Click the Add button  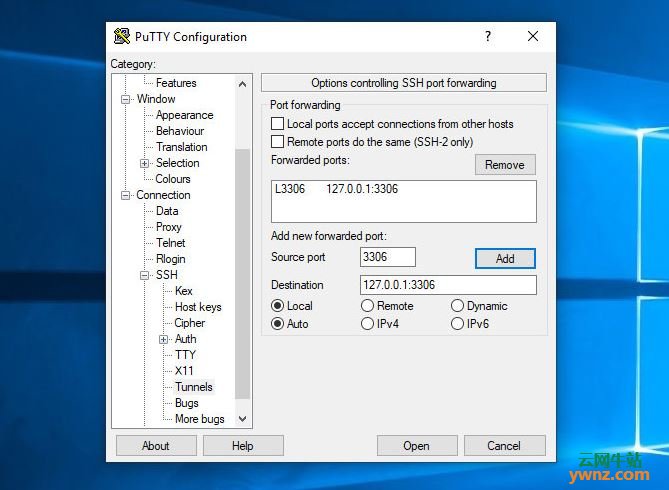click(x=505, y=259)
